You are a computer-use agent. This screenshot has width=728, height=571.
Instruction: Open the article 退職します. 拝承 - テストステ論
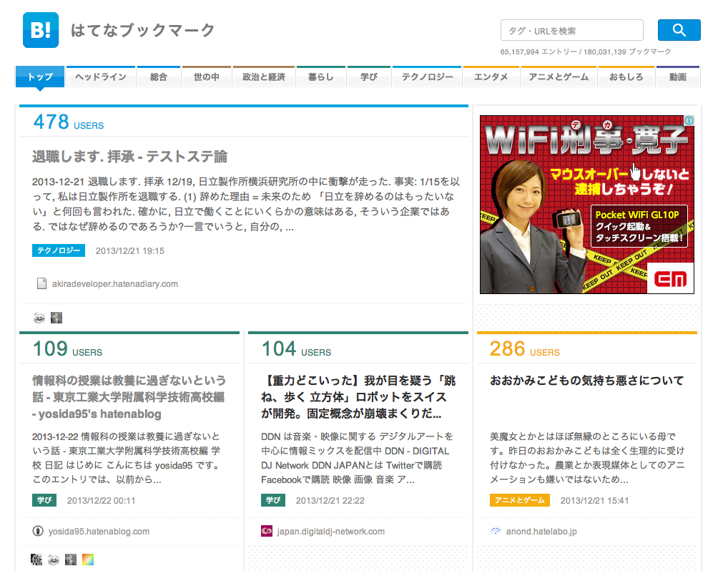click(x=129, y=156)
